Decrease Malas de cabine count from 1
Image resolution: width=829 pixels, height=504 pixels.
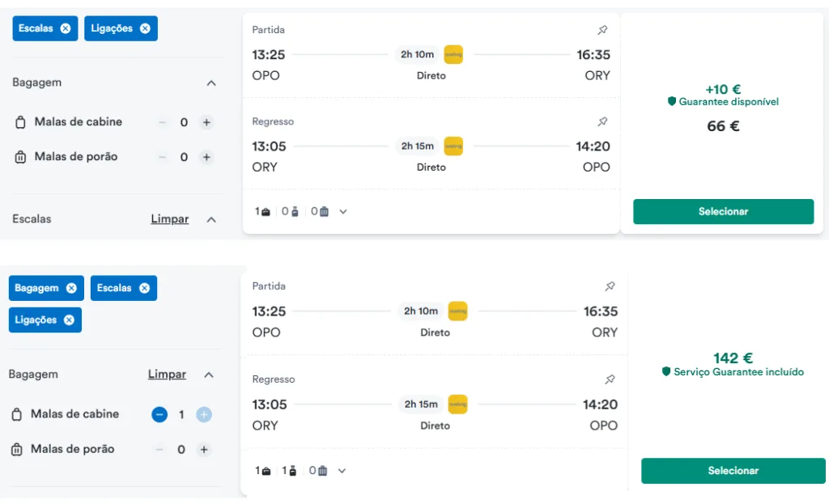pos(159,414)
